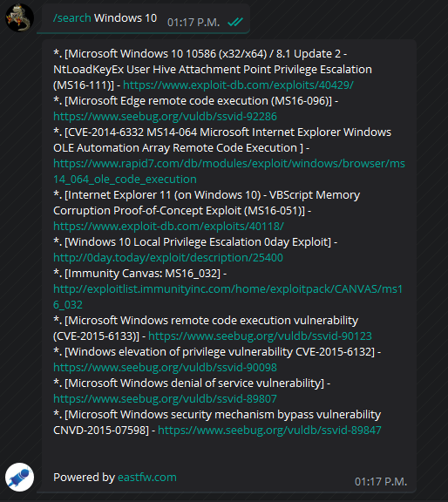Click 'OLE Automation Array Remote Code Execution' text
Image resolution: width=448 pixels, height=502 pixels.
click(x=175, y=147)
